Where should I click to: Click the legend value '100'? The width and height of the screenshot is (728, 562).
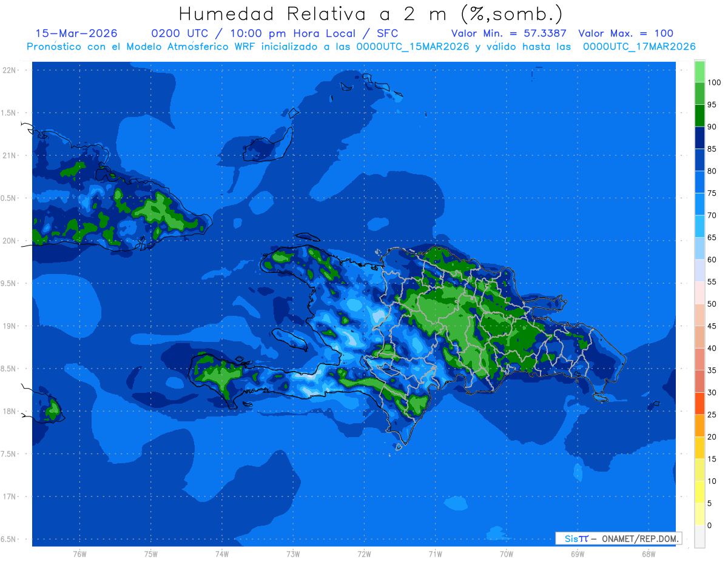pos(714,82)
